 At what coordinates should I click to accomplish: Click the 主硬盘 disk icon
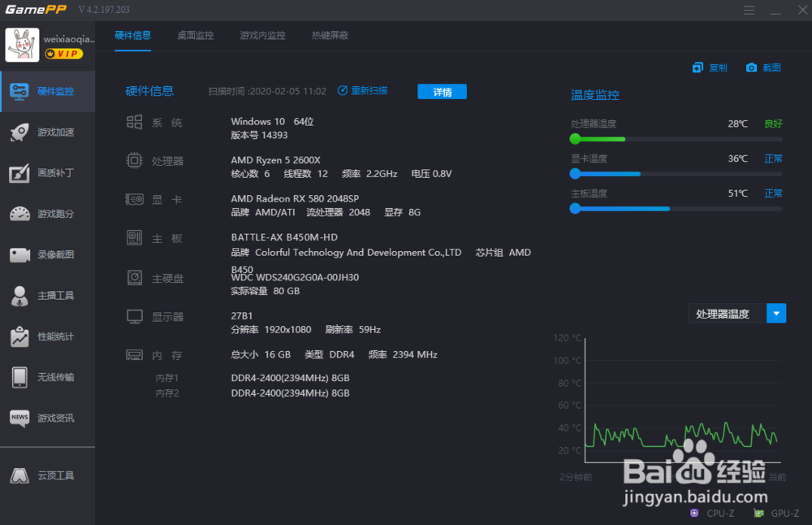pyautogui.click(x=135, y=278)
